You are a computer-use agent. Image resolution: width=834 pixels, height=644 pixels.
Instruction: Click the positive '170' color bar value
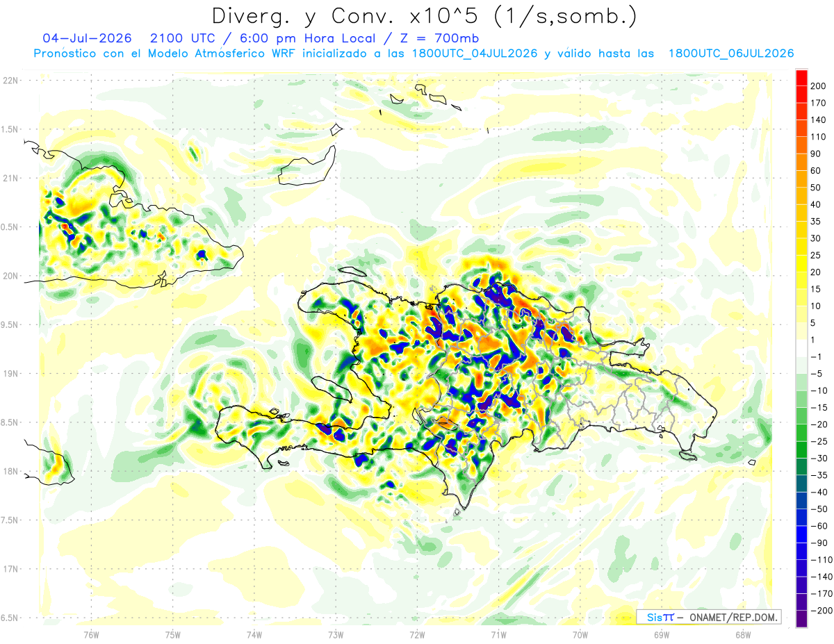(x=818, y=103)
